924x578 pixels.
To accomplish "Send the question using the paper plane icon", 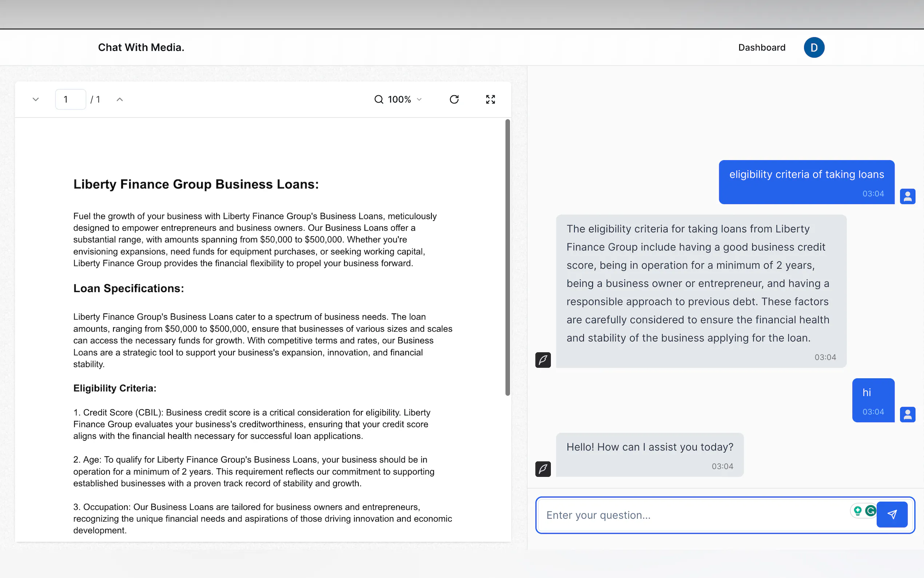I will click(x=892, y=515).
